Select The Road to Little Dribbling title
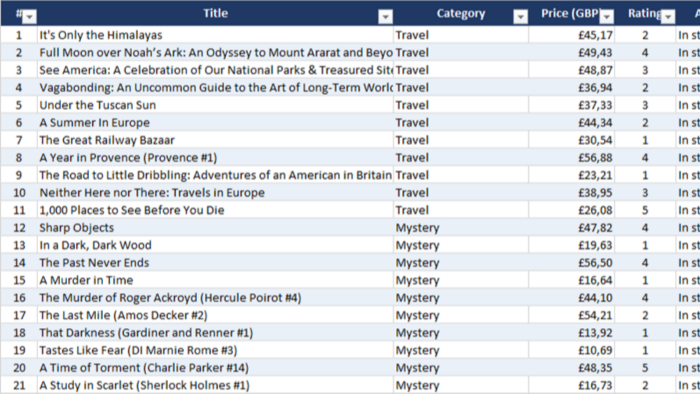 point(215,175)
